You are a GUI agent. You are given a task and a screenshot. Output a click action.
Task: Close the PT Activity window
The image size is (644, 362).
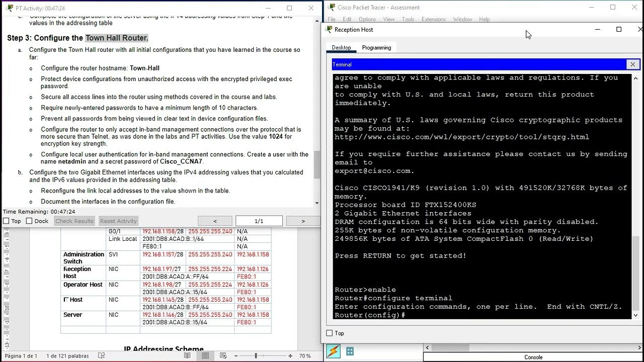click(x=311, y=8)
